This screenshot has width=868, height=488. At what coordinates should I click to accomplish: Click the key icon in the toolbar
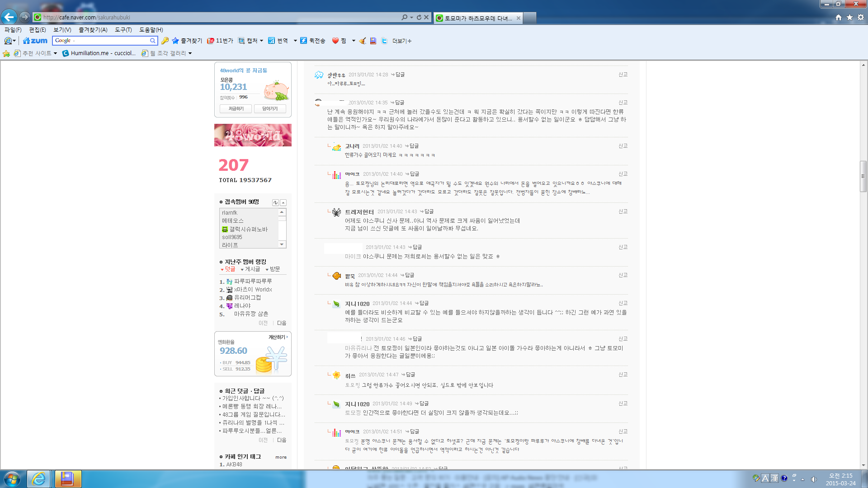click(165, 41)
